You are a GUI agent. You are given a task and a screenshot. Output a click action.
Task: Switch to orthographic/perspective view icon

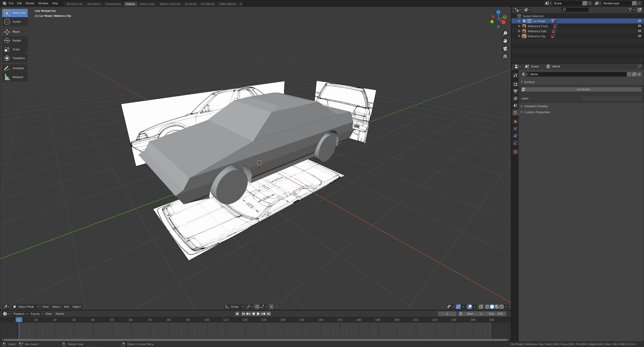click(x=505, y=56)
